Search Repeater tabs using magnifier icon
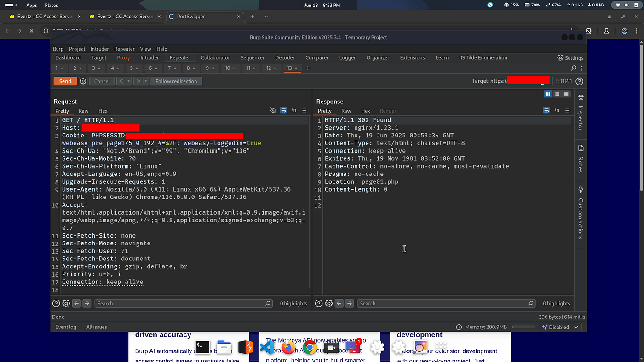The width and height of the screenshot is (644, 362). (574, 68)
